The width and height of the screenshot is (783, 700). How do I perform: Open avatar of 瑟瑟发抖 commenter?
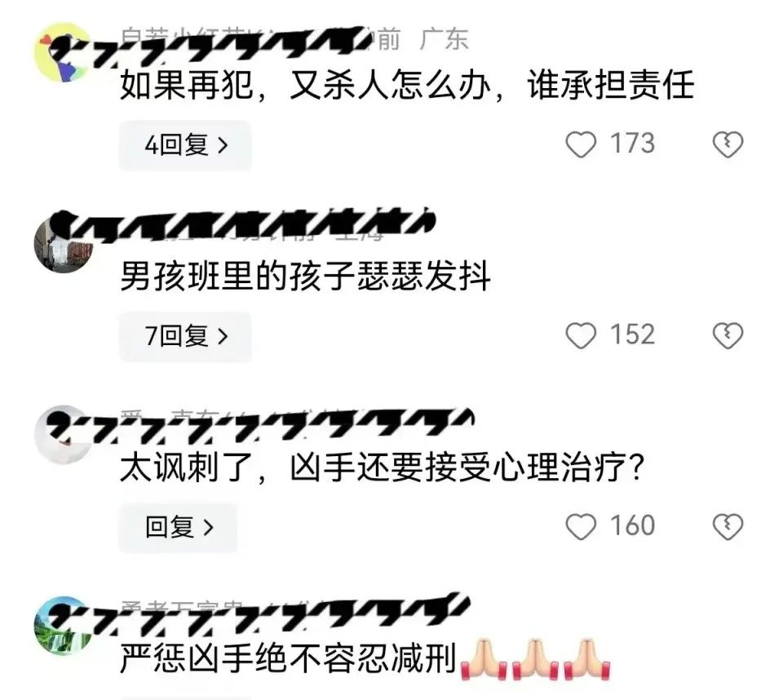[x=63, y=243]
